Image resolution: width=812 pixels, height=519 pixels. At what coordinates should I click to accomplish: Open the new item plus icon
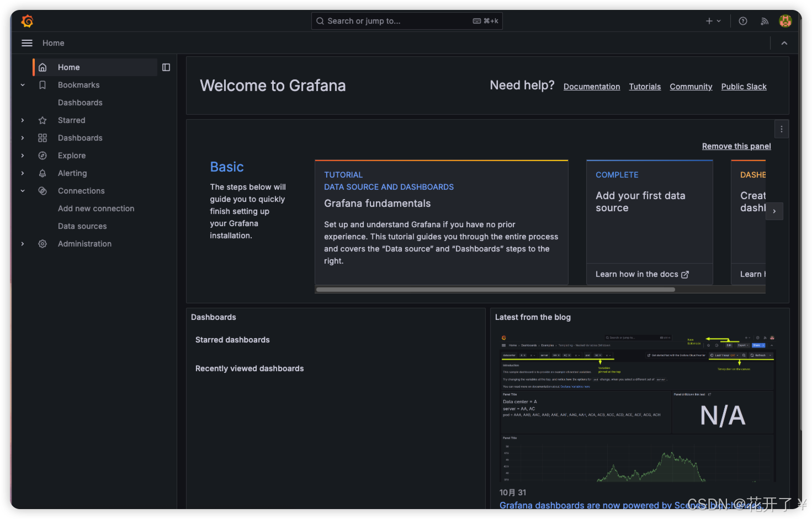[x=709, y=21]
